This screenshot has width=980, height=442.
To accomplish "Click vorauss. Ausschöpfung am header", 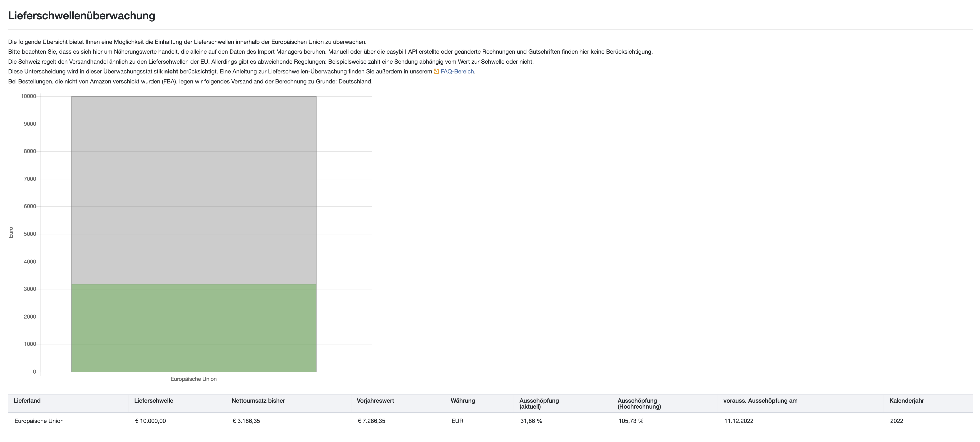I will 760,400.
